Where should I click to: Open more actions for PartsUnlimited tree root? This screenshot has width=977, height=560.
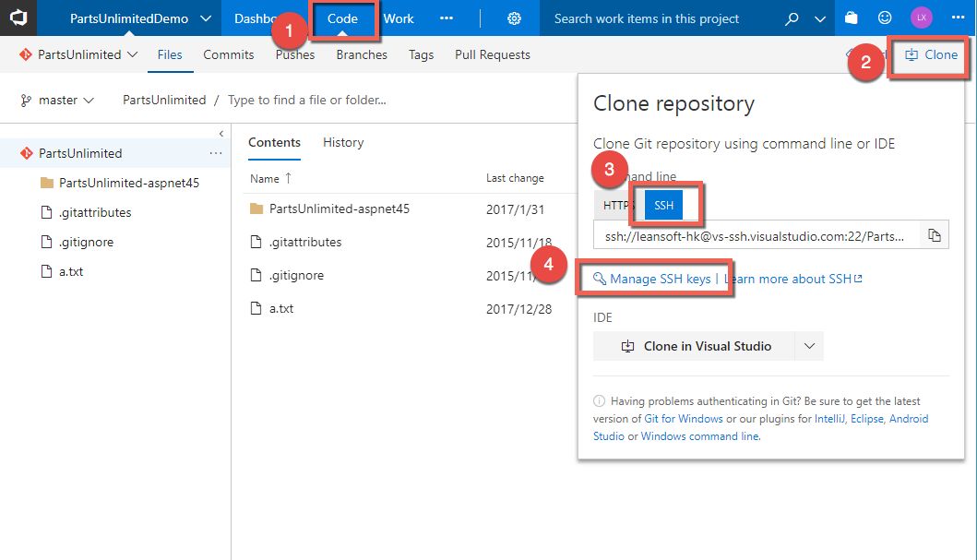point(216,153)
